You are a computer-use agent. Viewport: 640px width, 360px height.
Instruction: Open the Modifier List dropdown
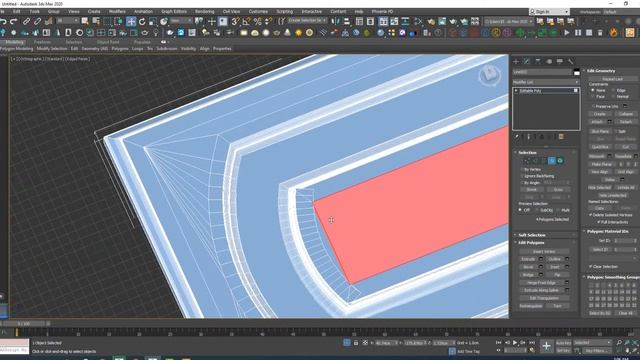pos(546,82)
